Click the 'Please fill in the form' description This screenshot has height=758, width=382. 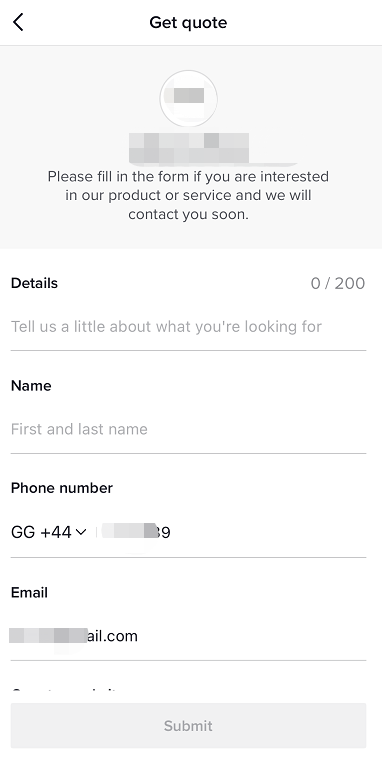(188, 195)
